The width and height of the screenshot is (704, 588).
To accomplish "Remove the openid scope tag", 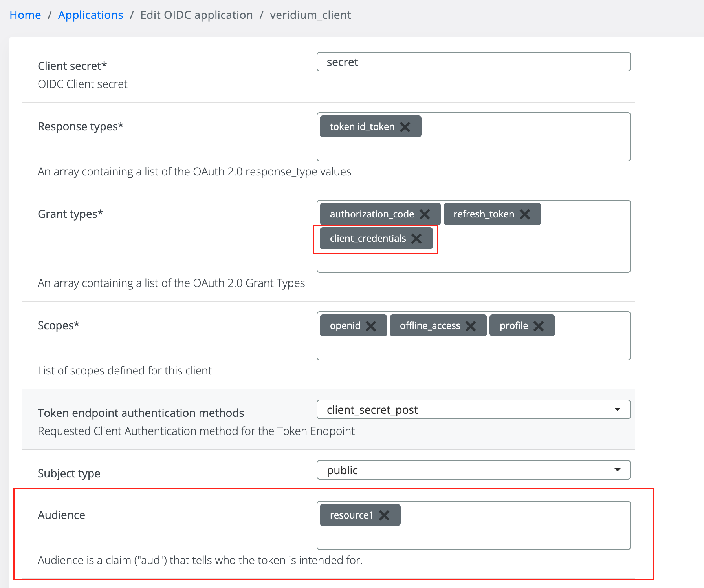I will (371, 326).
